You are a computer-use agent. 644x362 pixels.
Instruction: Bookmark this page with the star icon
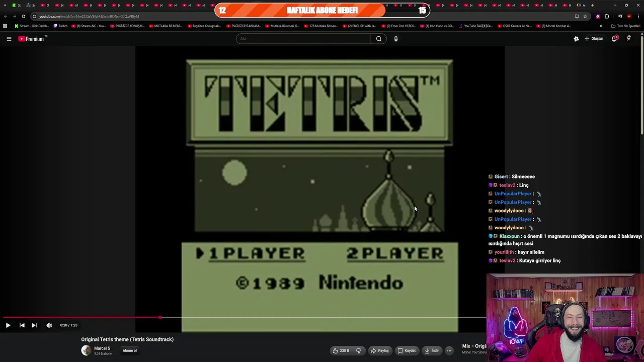(585, 16)
